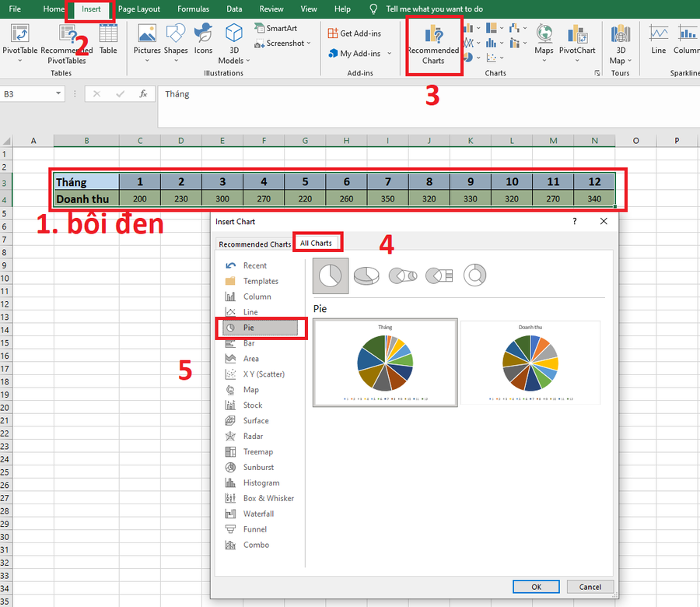The width and height of the screenshot is (700, 607).
Task: Select the Pie of Pie subtype icon
Action: [x=403, y=275]
